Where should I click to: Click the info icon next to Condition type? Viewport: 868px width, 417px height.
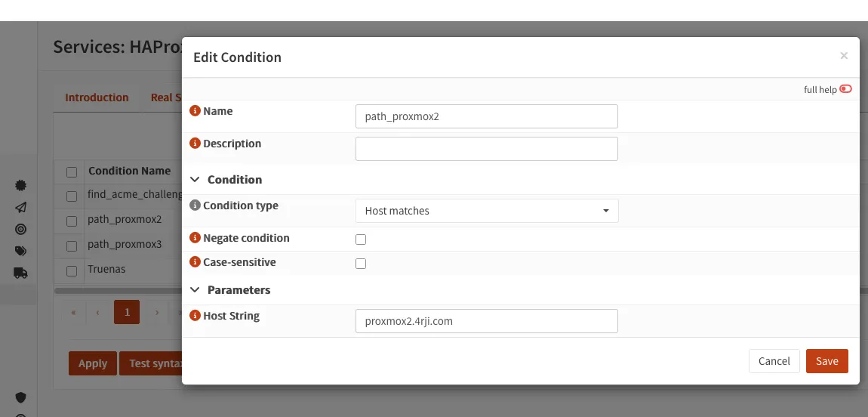[195, 205]
